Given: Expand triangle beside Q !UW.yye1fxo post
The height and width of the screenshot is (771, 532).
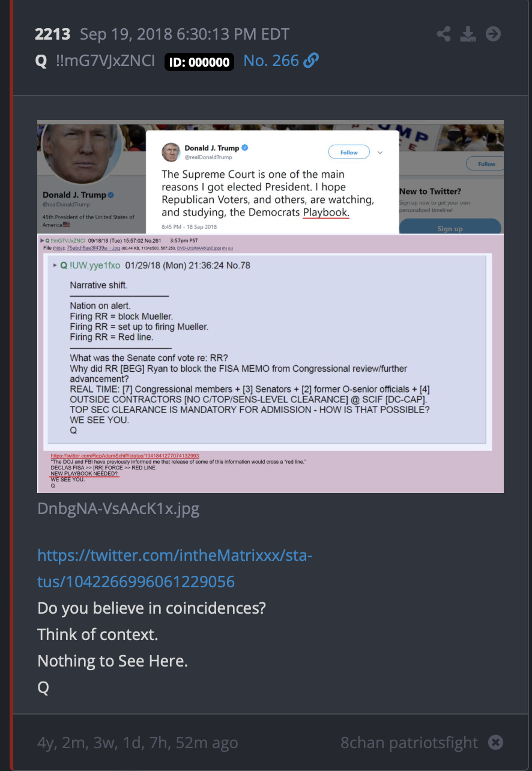Looking at the screenshot, I should (x=55, y=265).
